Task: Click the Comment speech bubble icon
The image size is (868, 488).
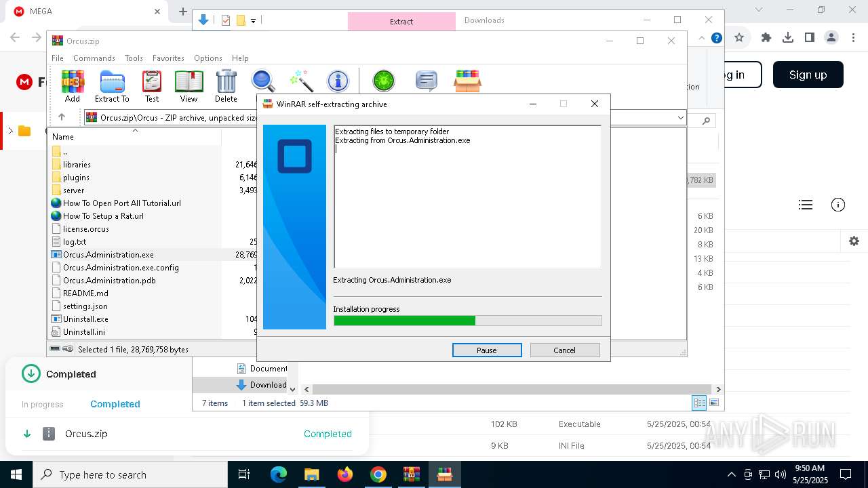Action: click(x=426, y=81)
